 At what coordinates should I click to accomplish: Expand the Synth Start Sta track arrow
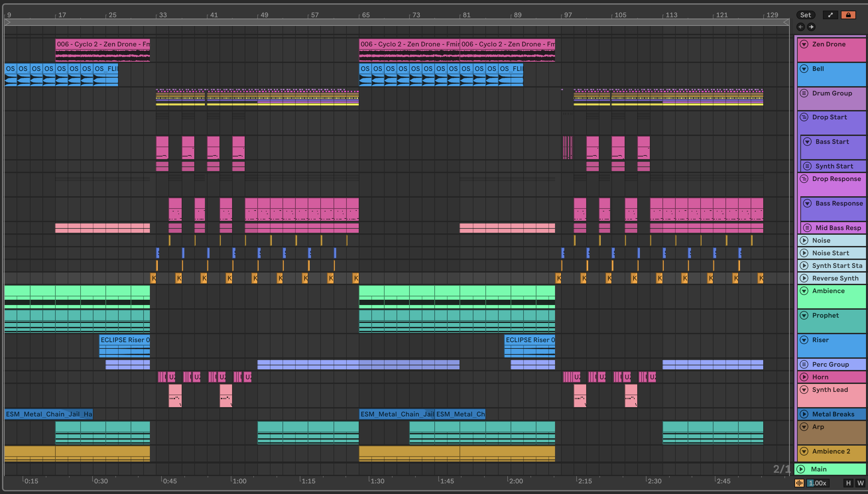pyautogui.click(x=804, y=266)
